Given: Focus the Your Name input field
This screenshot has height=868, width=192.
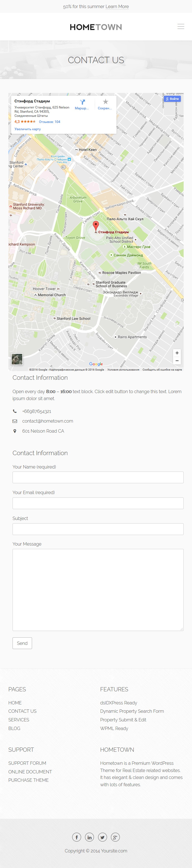Looking at the screenshot, I should click(x=98, y=477).
